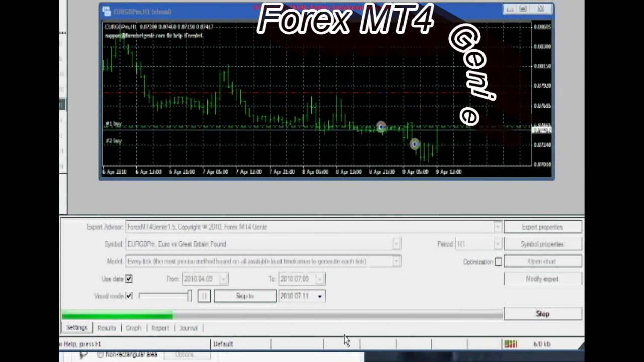The width and height of the screenshot is (644, 362).
Task: Switch to the Results tab
Action: tap(106, 328)
